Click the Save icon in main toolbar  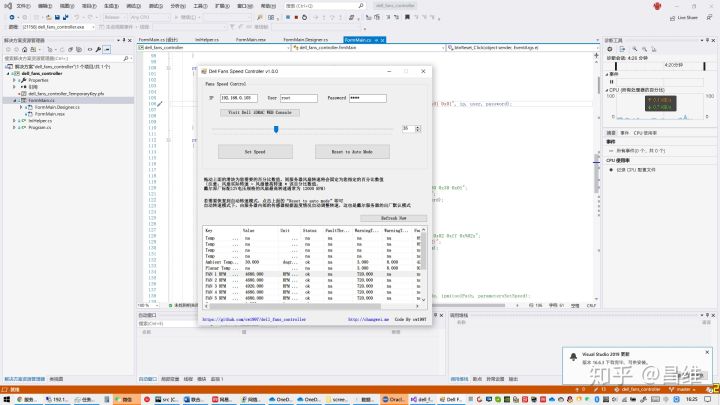(57, 17)
